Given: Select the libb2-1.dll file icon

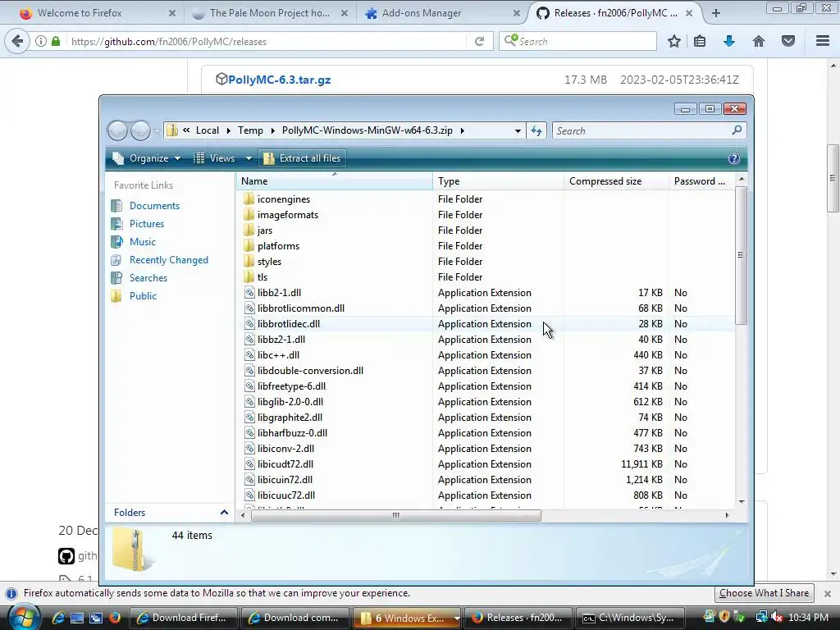Looking at the screenshot, I should [x=249, y=293].
